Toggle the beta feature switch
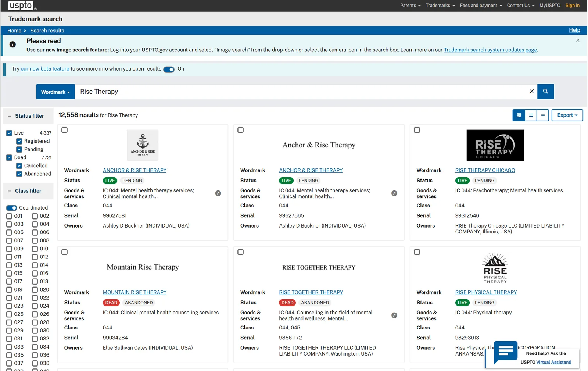 click(169, 69)
